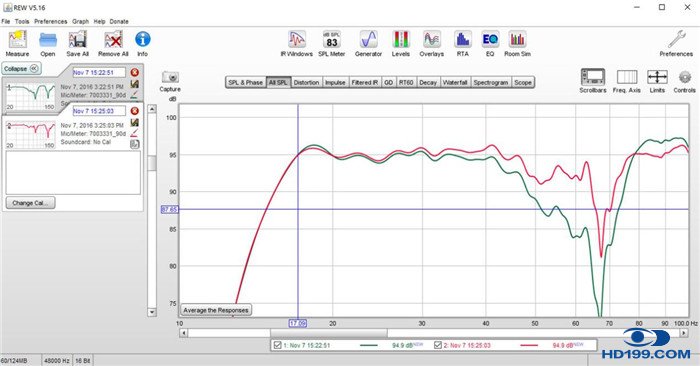Uncheck the Nov 7 15:25:03 trace checkbox
700x366 pixels.
[438, 345]
